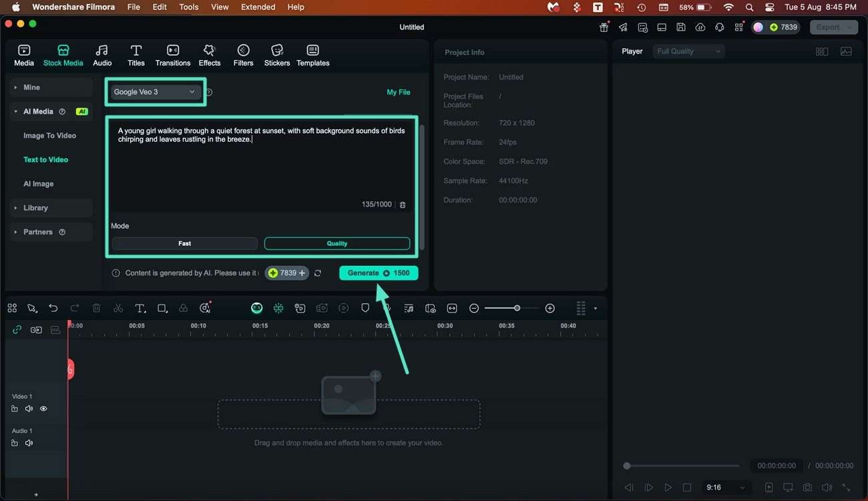Switch to the Audio tab

[102, 55]
